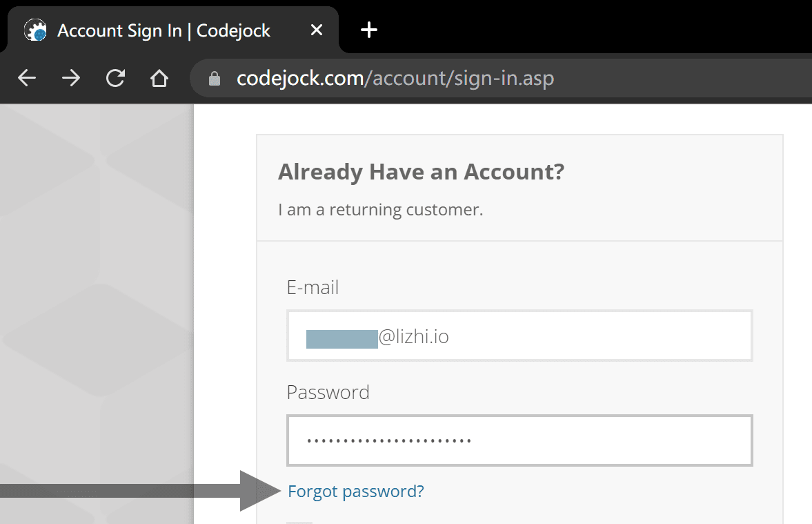
Task: Click into the E-mail input field
Action: (519, 336)
